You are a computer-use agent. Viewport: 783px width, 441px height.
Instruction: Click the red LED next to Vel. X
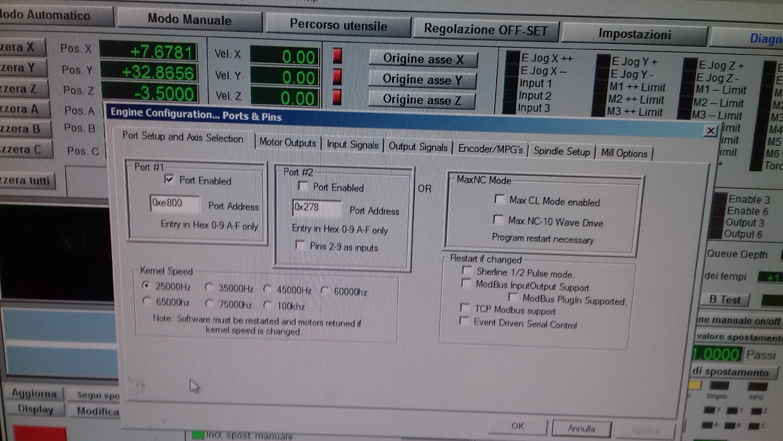(337, 54)
